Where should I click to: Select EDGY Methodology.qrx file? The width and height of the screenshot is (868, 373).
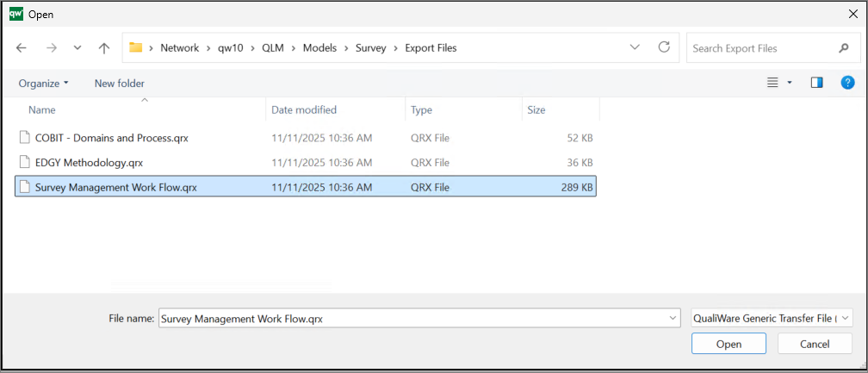pos(89,162)
